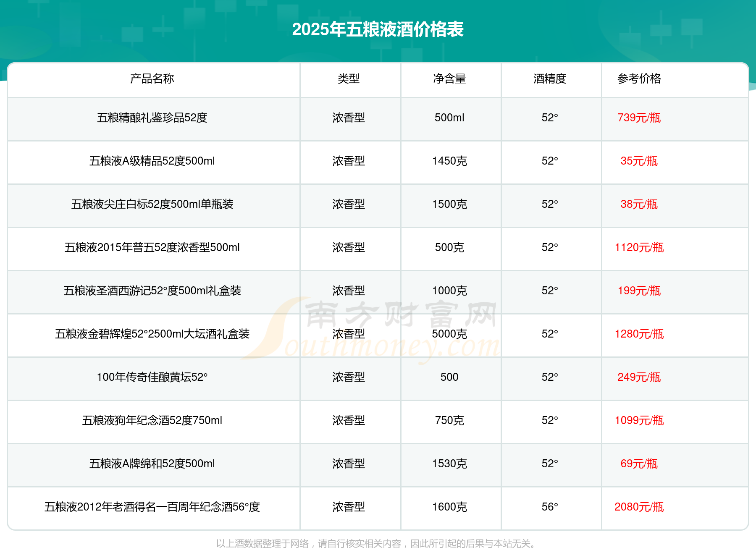756x550 pixels.
Task: Click the 56° alcohol value
Action: point(550,507)
